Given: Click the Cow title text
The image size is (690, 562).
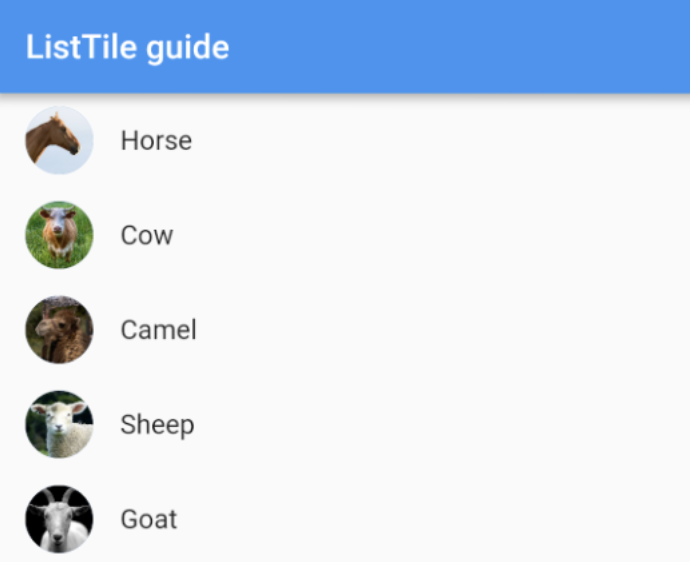Looking at the screenshot, I should (147, 235).
